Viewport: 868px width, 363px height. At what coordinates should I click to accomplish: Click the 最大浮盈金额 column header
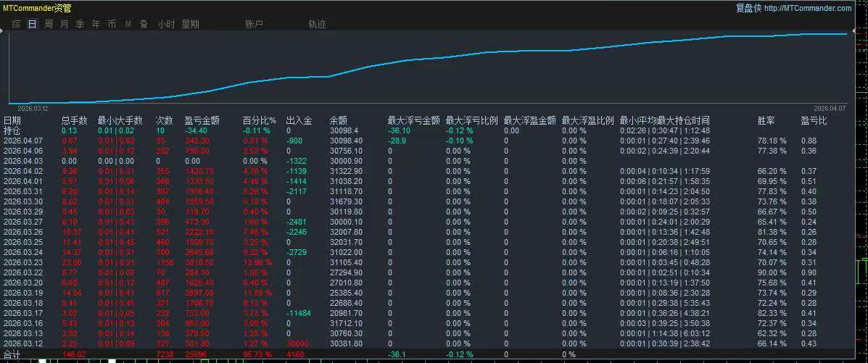[530, 120]
